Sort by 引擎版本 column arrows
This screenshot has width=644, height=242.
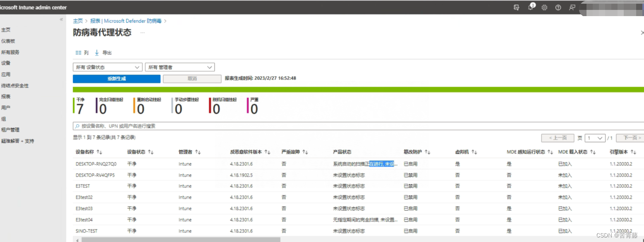click(x=633, y=152)
